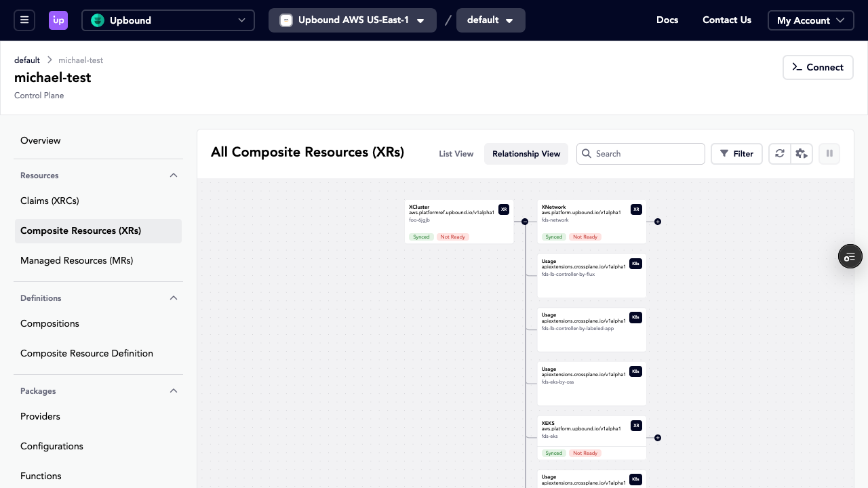Switch to List View
Image resolution: width=868 pixels, height=488 pixels.
coord(456,154)
